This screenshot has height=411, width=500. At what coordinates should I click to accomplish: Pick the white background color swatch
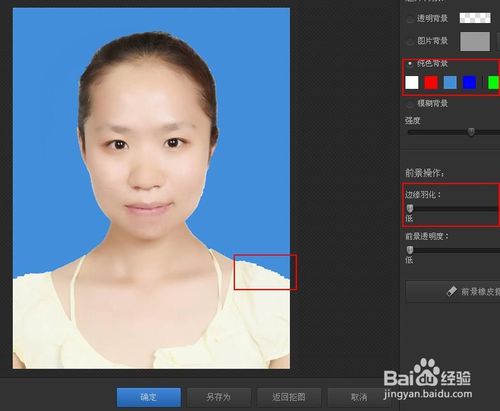412,82
